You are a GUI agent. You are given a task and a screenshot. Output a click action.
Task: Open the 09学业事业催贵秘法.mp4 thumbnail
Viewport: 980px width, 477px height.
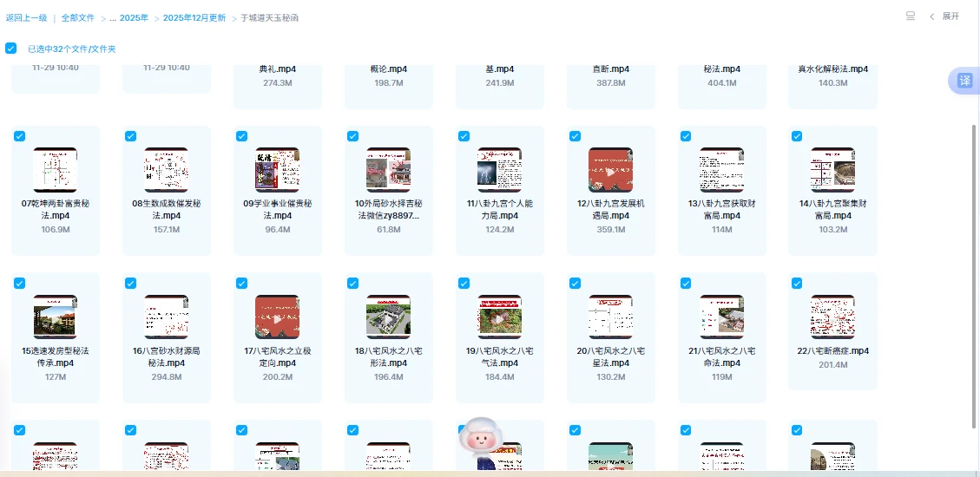(277, 170)
